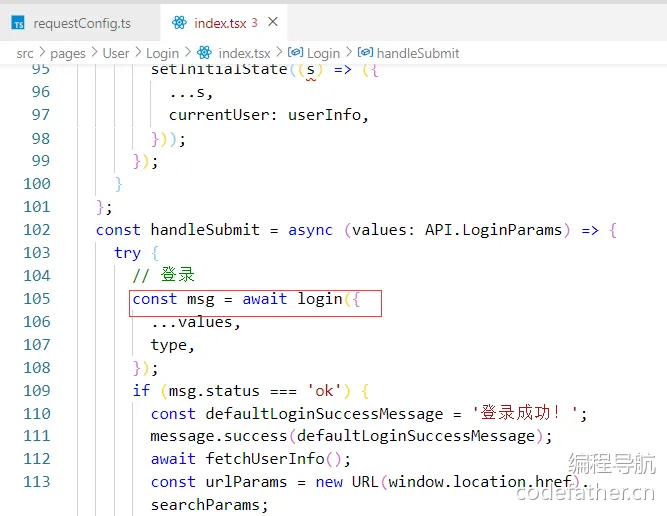Click the symbol icon before handleSubmit breadcrumb
Image resolution: width=667 pixels, height=516 pixels.
pos(365,52)
